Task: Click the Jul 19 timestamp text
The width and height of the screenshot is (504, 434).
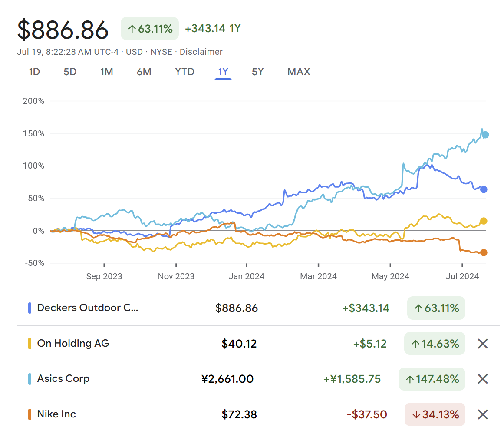Action: click(x=68, y=52)
